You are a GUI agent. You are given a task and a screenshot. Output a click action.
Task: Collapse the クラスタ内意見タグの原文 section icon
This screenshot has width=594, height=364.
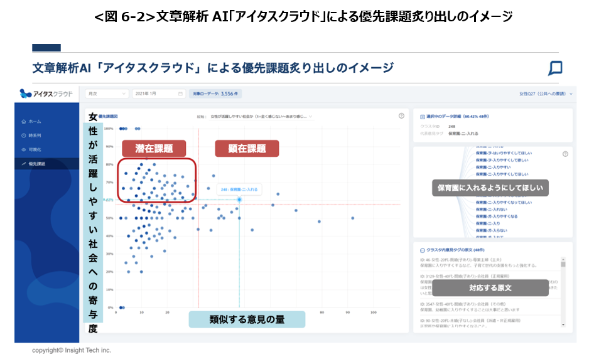point(423,250)
